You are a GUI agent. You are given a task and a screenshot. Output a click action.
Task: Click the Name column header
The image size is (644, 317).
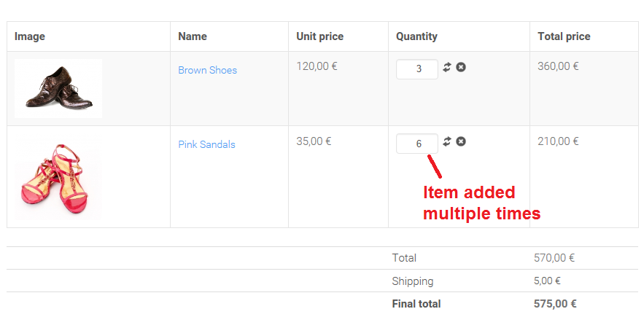pyautogui.click(x=193, y=36)
